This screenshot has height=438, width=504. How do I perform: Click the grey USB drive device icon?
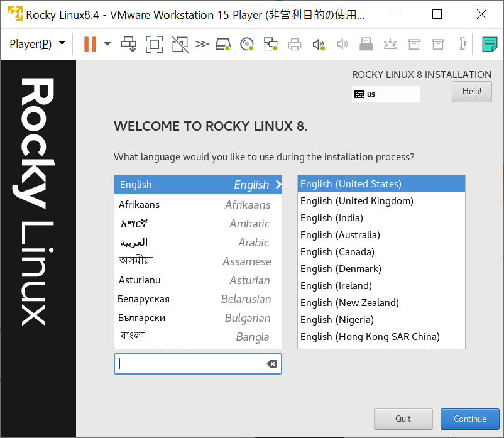coord(366,44)
